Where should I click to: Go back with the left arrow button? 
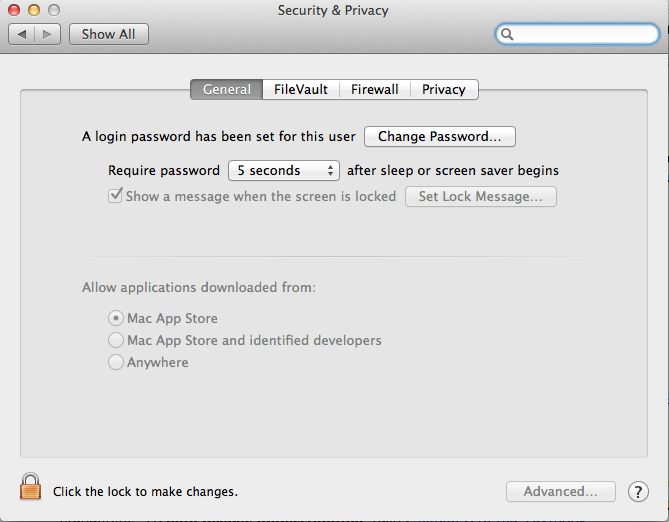tap(22, 34)
